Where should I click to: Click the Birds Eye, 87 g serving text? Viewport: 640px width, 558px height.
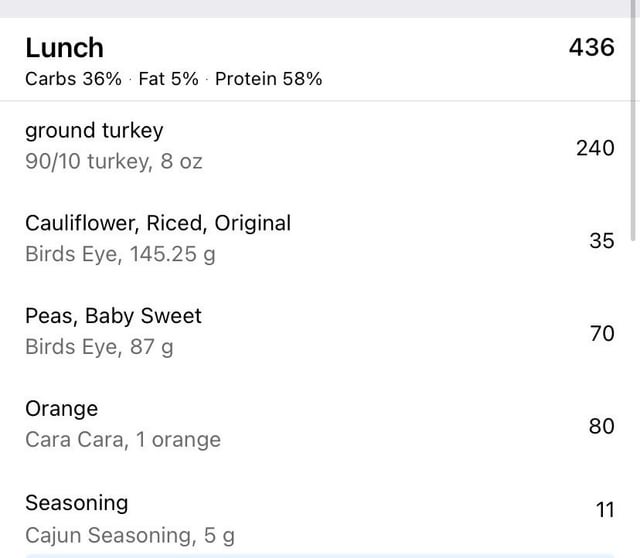[x=99, y=347]
